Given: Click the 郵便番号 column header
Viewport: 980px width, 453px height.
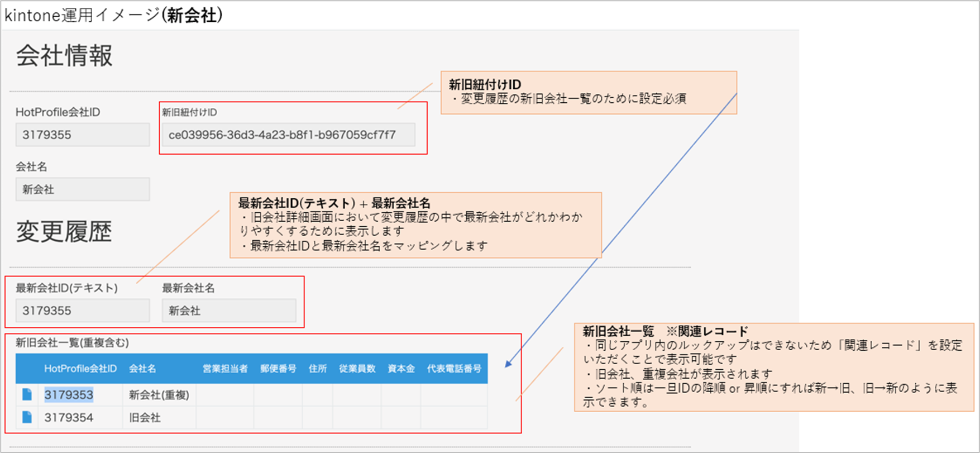Looking at the screenshot, I should (x=278, y=369).
